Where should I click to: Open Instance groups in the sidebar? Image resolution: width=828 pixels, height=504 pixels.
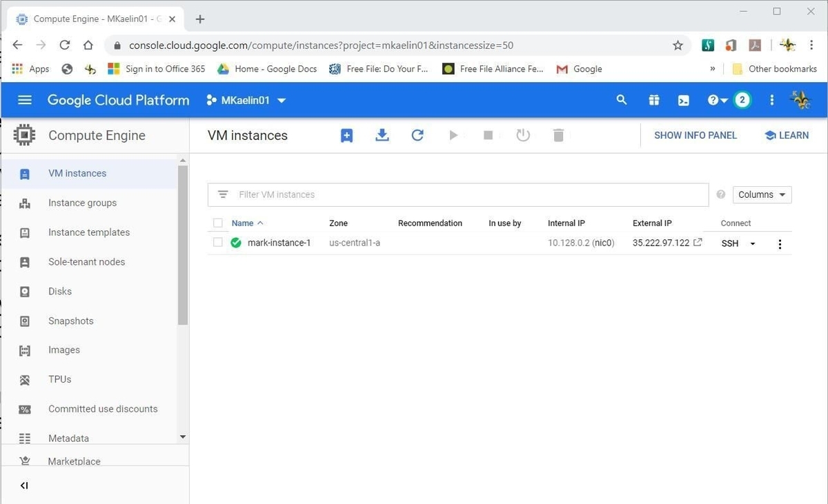(82, 203)
